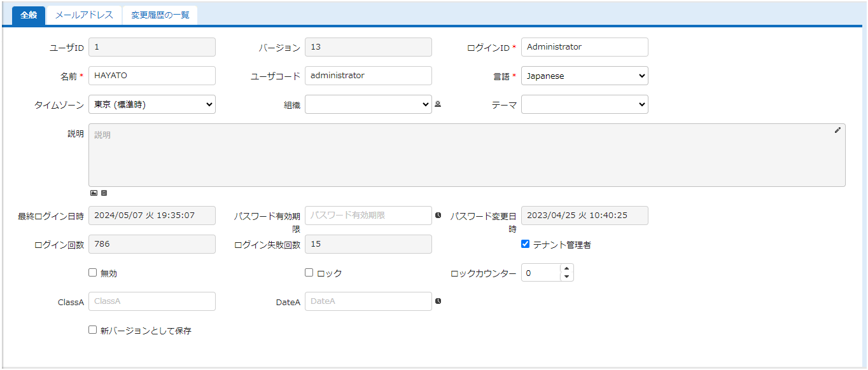Increase ロックカウンター with the up arrow
The height and width of the screenshot is (370, 868).
pyautogui.click(x=566, y=269)
